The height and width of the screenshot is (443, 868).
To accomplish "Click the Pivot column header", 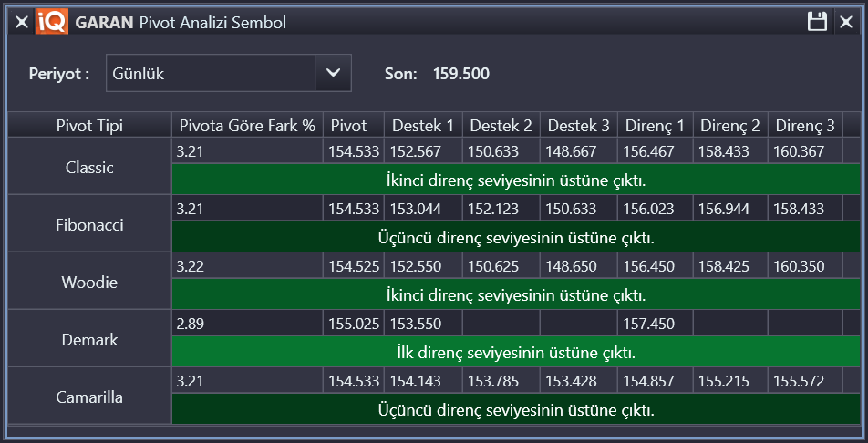I will pyautogui.click(x=349, y=125).
